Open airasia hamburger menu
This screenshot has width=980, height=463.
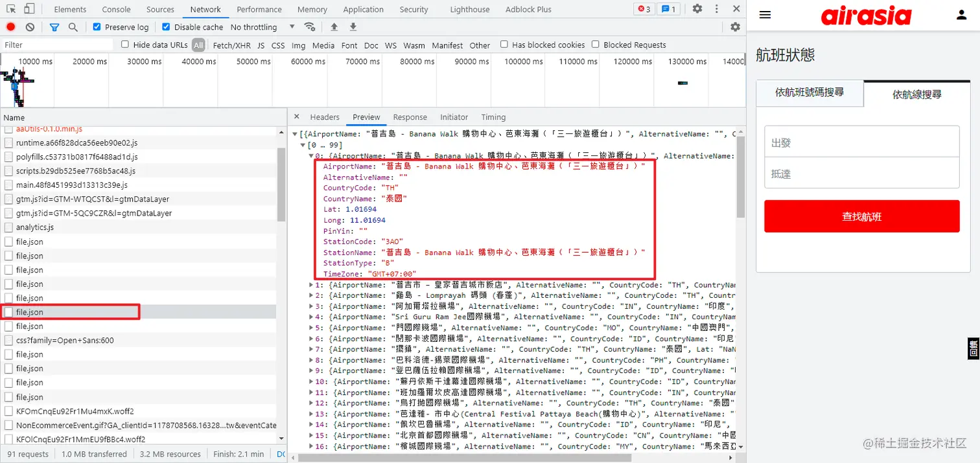pyautogui.click(x=765, y=15)
